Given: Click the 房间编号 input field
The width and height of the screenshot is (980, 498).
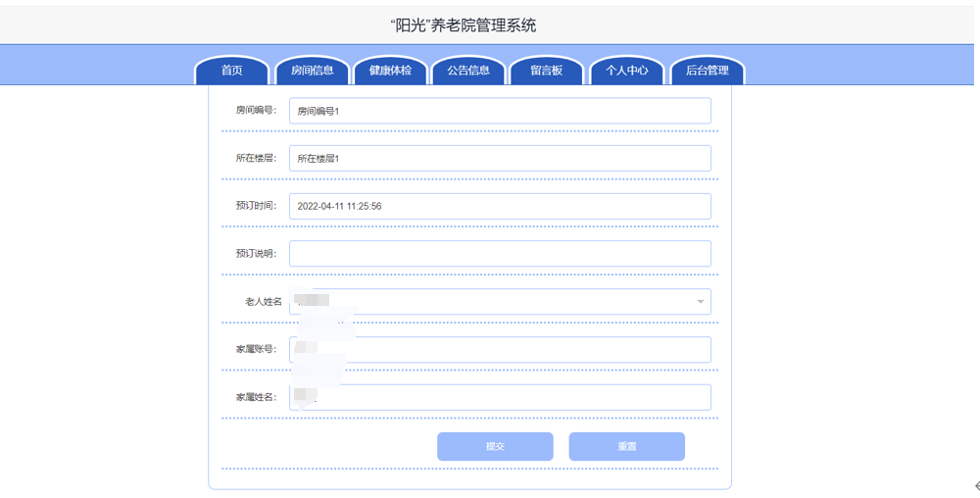Looking at the screenshot, I should point(500,111).
